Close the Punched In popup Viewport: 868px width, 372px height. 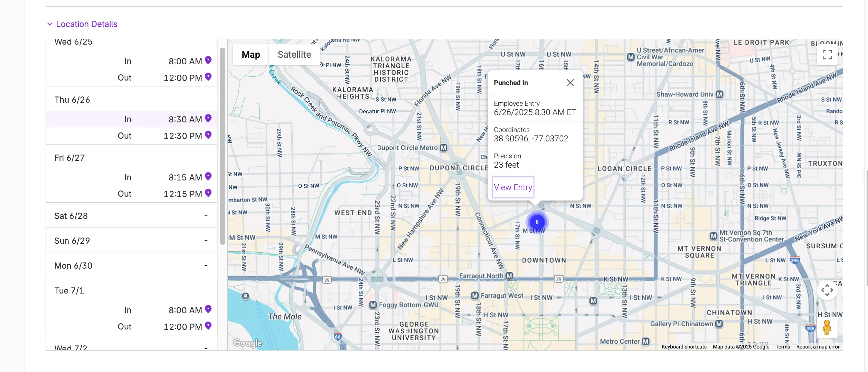570,83
